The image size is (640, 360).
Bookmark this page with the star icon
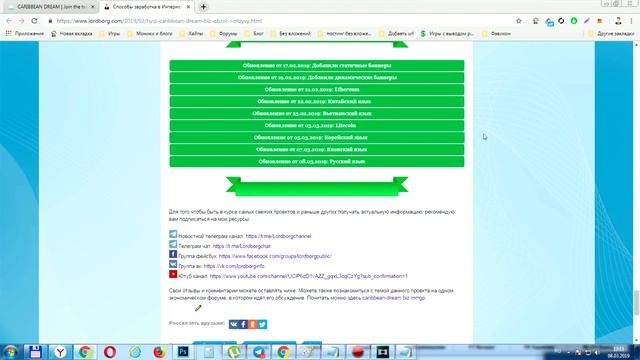click(519, 21)
